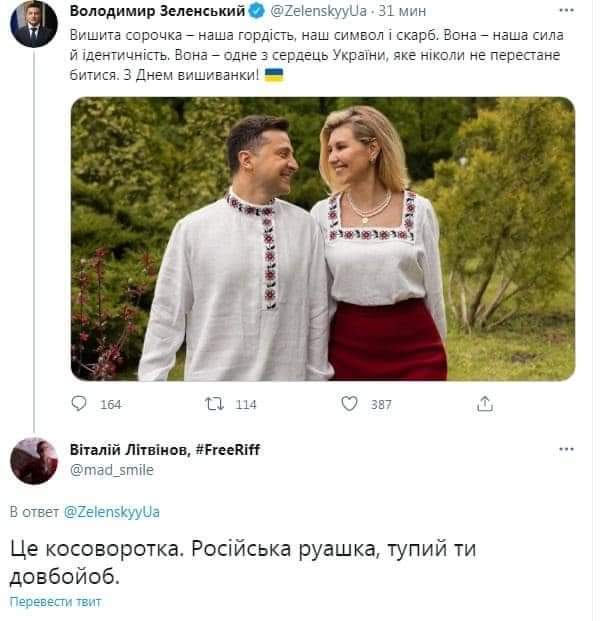Click the Віталій Літвінов, #FreeRiff name

point(164,449)
